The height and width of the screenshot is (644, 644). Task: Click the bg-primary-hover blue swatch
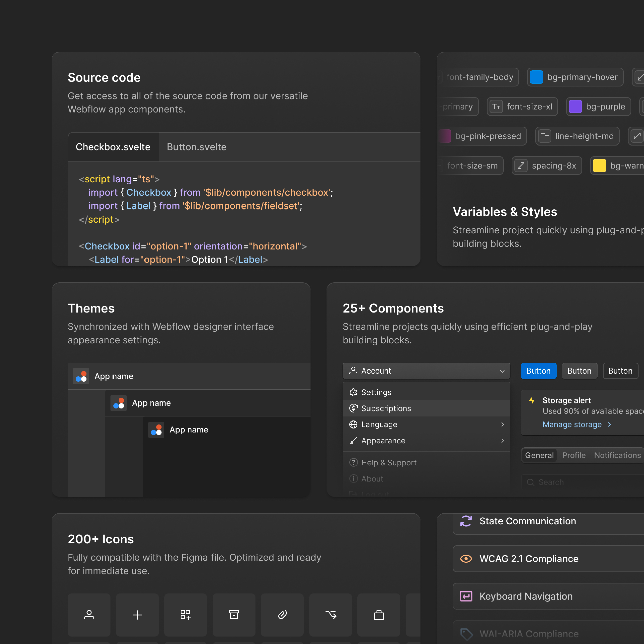(536, 77)
